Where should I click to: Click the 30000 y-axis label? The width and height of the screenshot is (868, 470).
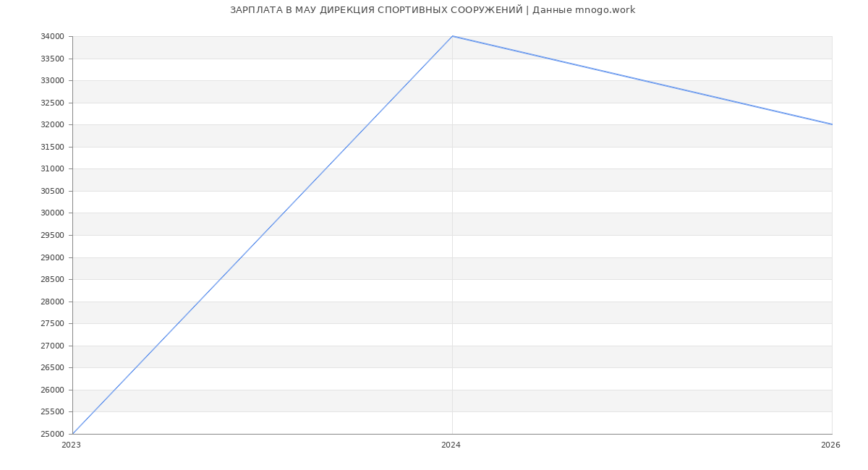point(52,213)
